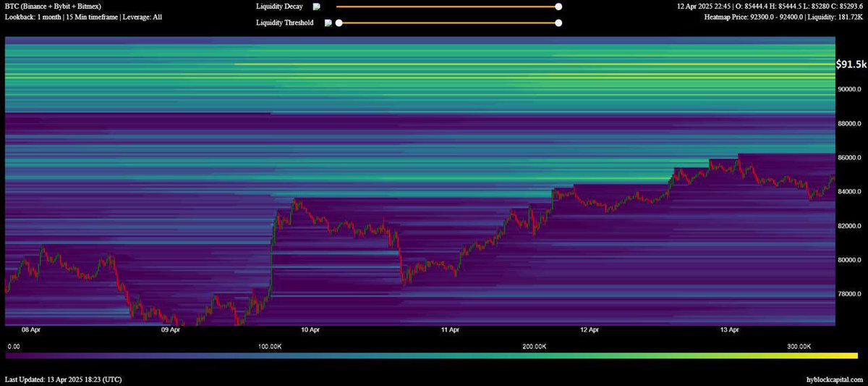The height and width of the screenshot is (386, 868).
Task: Click the heatmap color scale gradient bar
Action: point(431,356)
